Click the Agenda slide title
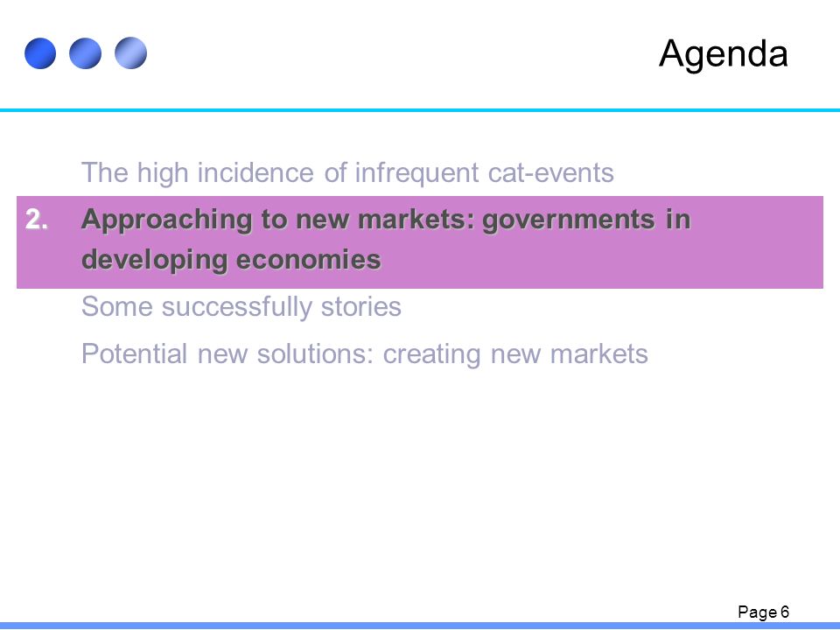This screenshot has width=840, height=630. (x=724, y=54)
